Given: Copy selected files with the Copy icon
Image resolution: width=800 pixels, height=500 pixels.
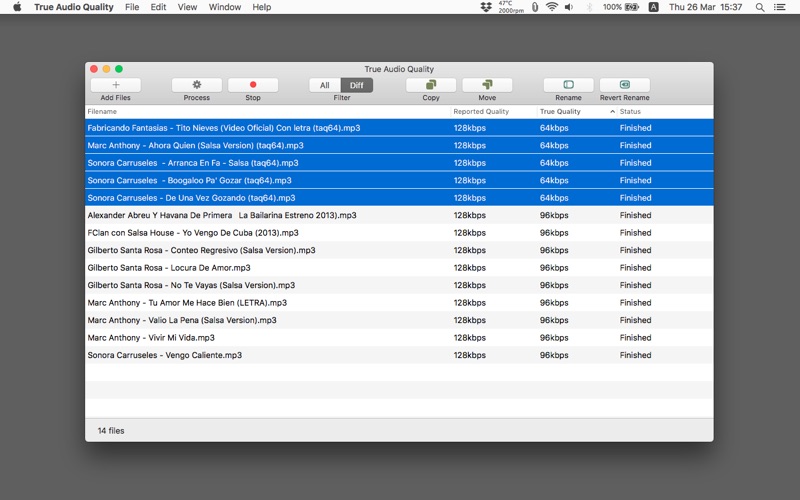Looking at the screenshot, I should [431, 85].
